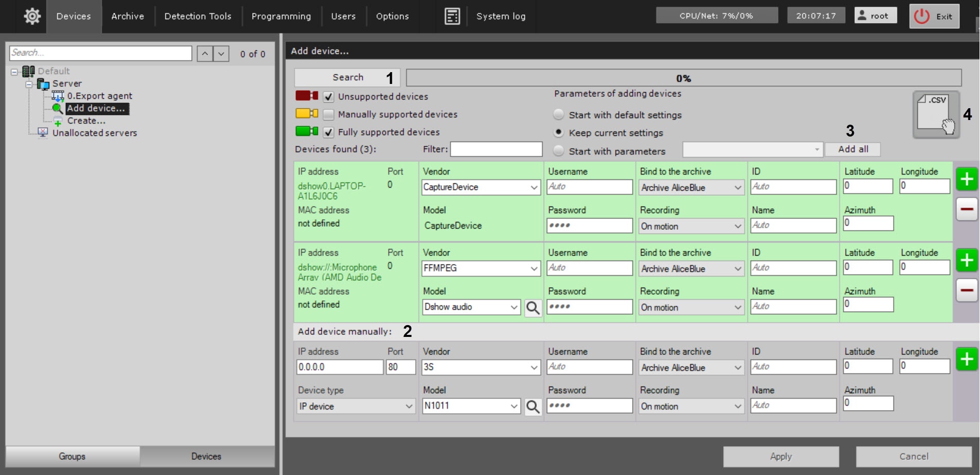Screen dimensions: 980x475
Task: Select Start with default settings radio
Action: pyautogui.click(x=558, y=114)
